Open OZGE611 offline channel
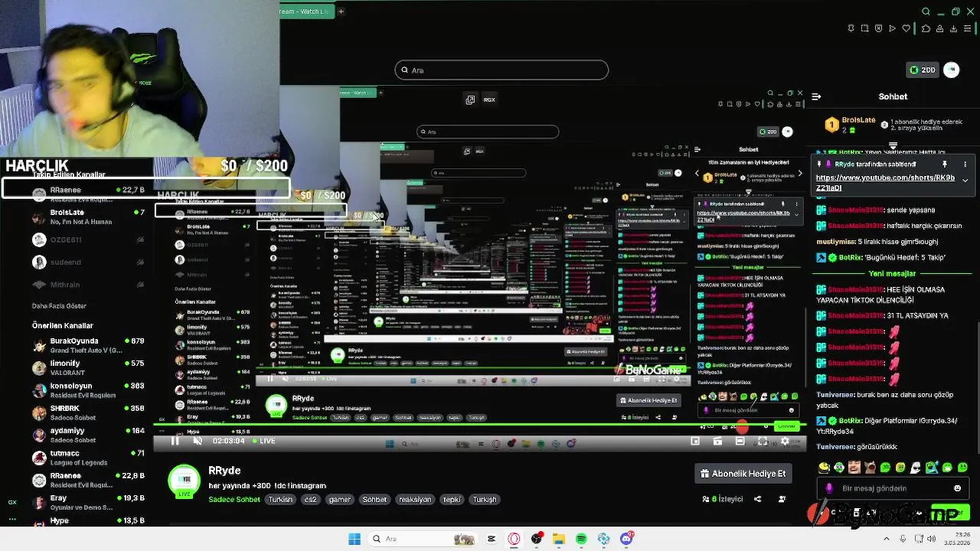The height and width of the screenshot is (551, 980). click(x=89, y=240)
